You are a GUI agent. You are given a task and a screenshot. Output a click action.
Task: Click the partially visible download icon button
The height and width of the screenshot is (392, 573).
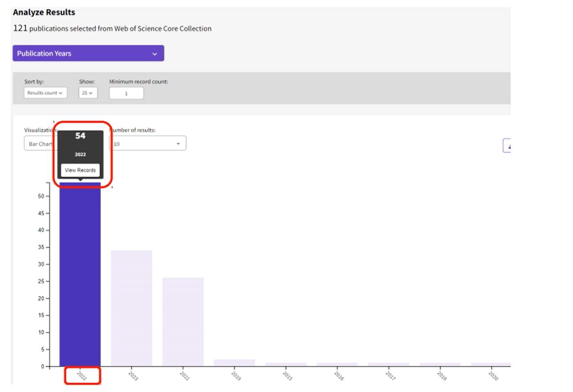pyautogui.click(x=507, y=146)
